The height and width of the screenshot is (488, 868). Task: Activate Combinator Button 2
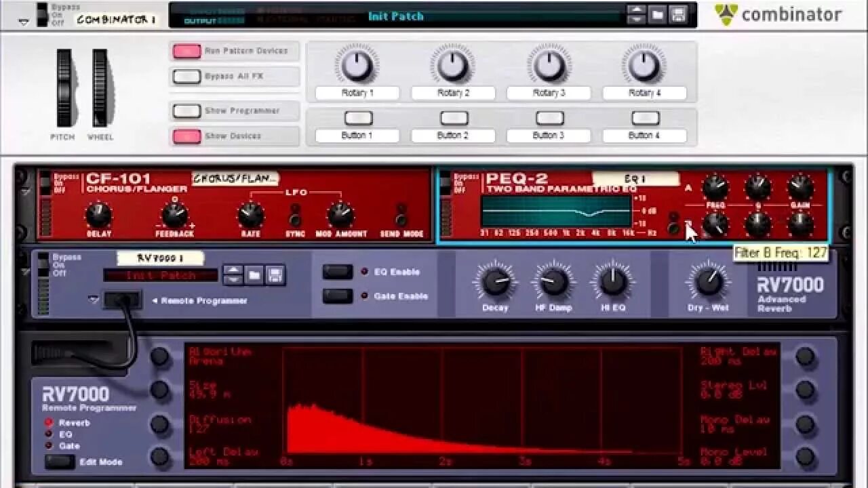pos(454,119)
